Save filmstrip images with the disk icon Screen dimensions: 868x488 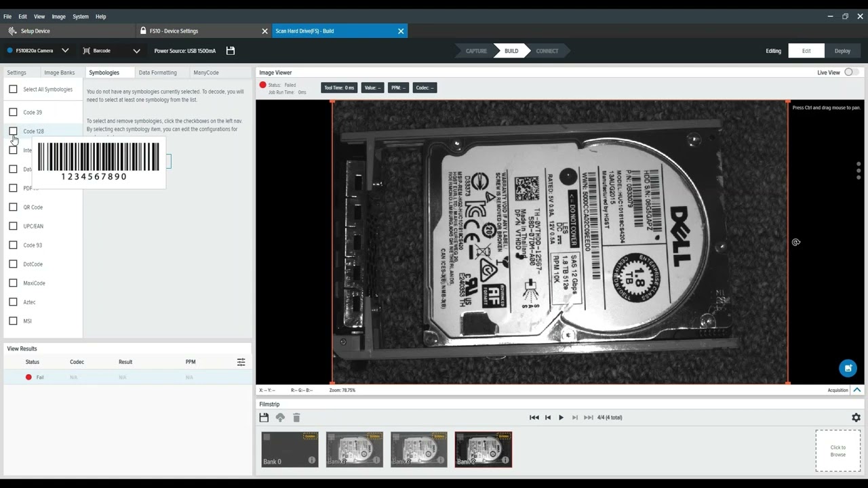[x=264, y=418]
